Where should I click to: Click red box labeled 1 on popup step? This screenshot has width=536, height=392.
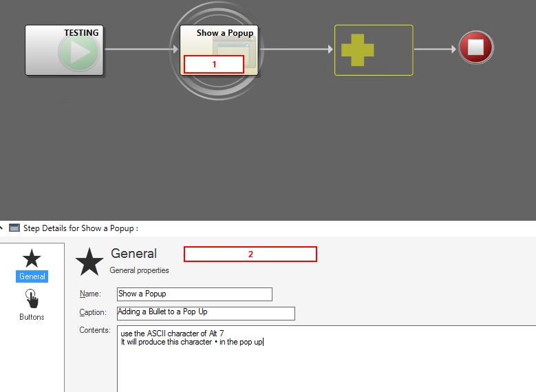coord(213,64)
